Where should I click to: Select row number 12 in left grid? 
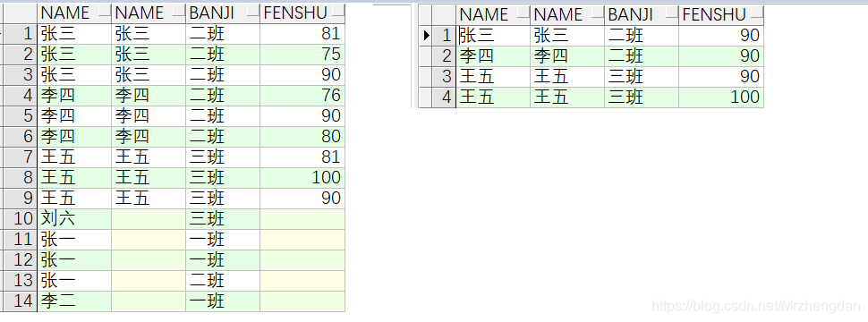(x=21, y=260)
